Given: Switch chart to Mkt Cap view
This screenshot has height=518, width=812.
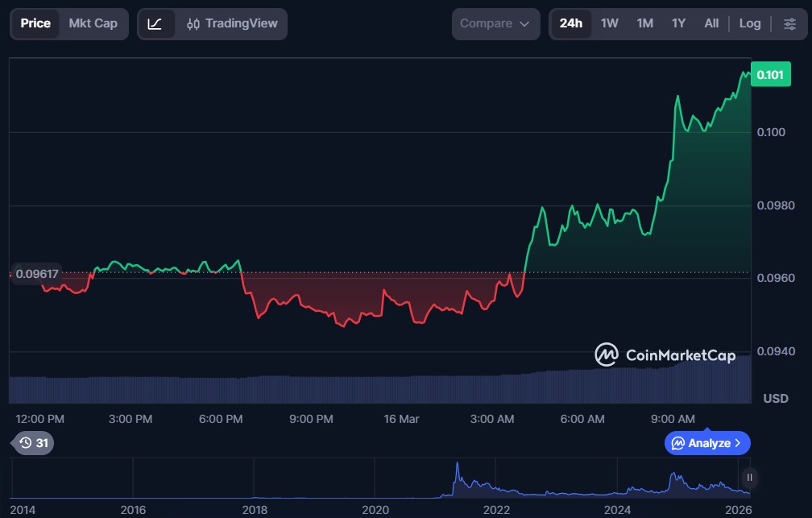Looking at the screenshot, I should [x=93, y=23].
